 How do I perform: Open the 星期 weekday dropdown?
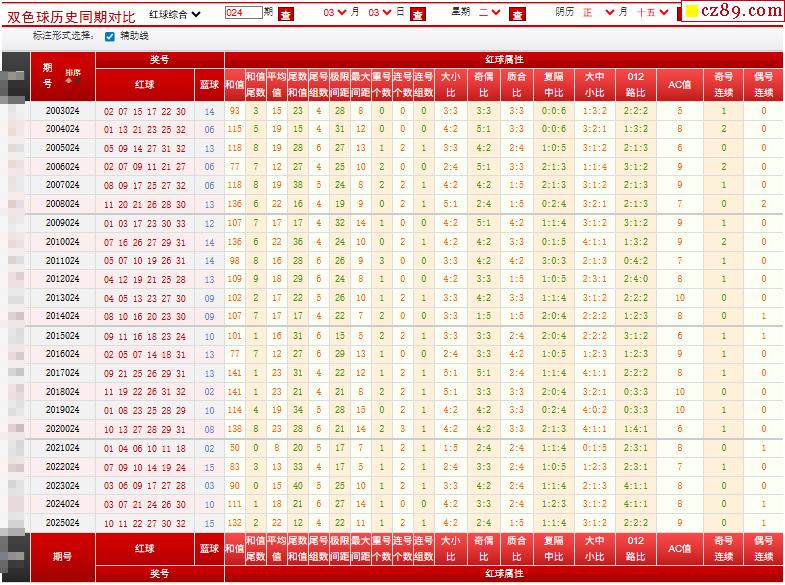[489, 13]
